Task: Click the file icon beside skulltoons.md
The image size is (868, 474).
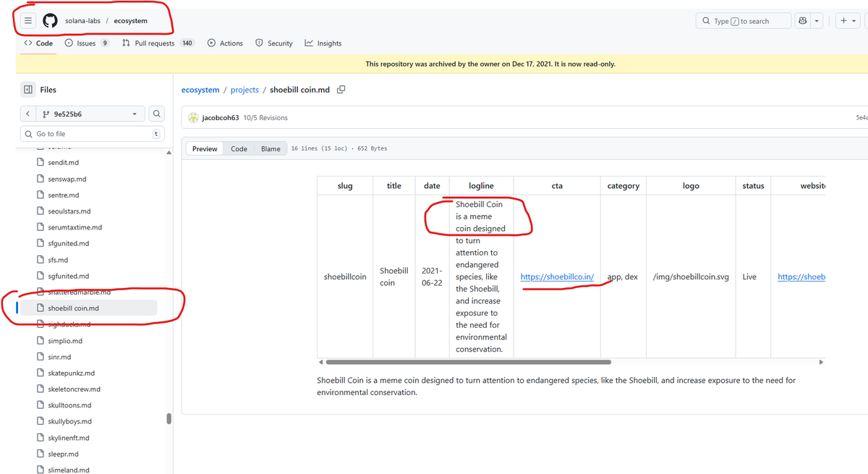Action: point(41,405)
